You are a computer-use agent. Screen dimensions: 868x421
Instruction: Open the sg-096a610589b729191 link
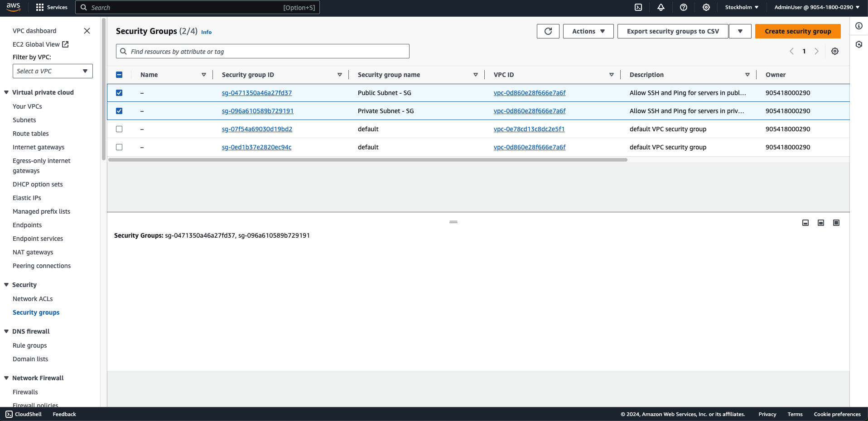pyautogui.click(x=257, y=111)
